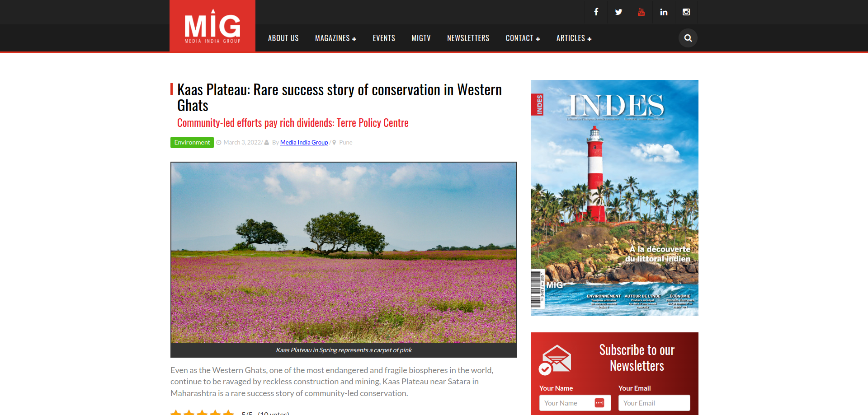This screenshot has width=868, height=415.
Task: Click the MIG Media India Group logo
Action: click(x=212, y=26)
